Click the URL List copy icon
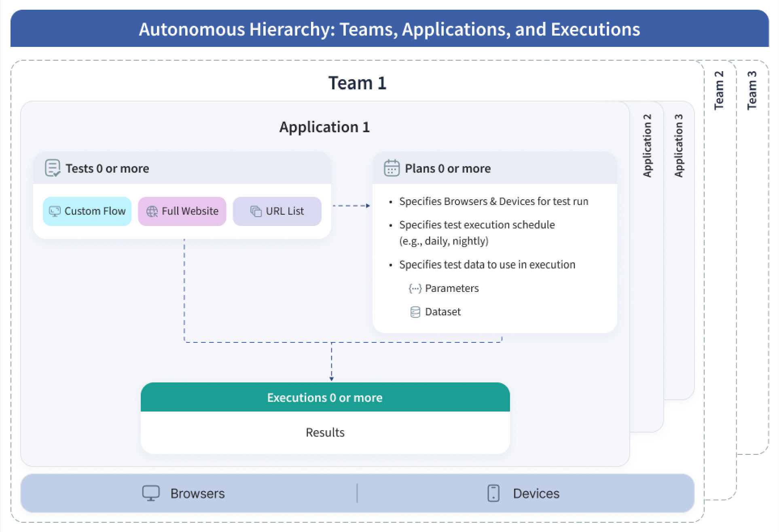Image resolution: width=779 pixels, height=532 pixels. coord(256,211)
